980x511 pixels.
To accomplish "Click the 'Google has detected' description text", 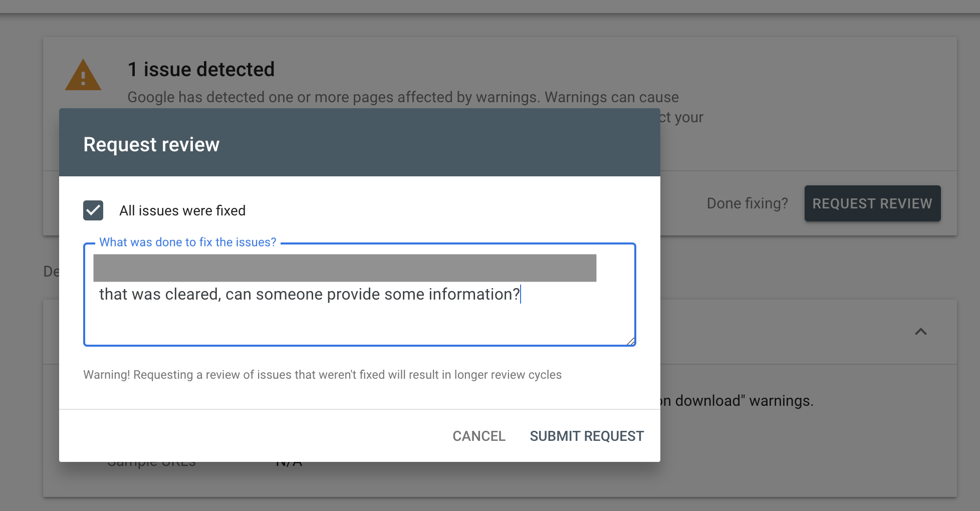I will pos(403,97).
